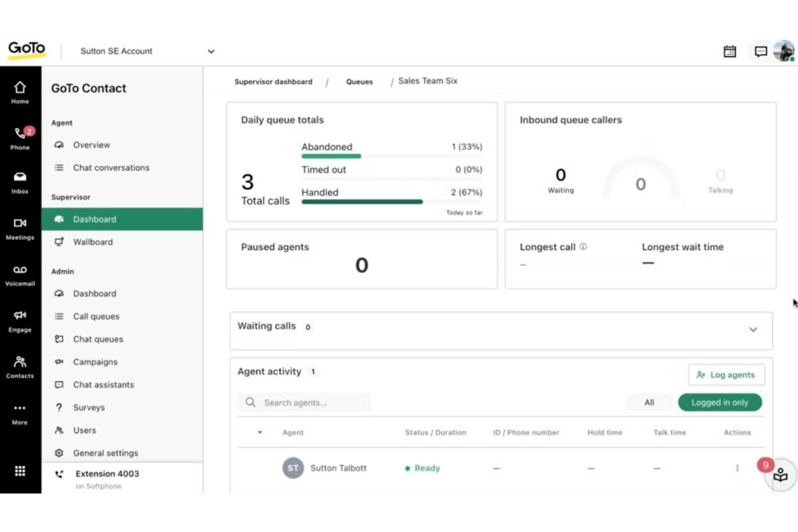Open the calendar icon in top bar

[730, 51]
